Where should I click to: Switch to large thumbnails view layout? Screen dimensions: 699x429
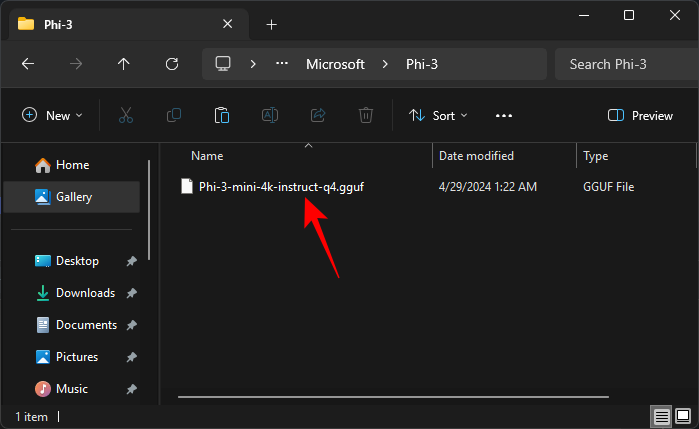(x=683, y=417)
